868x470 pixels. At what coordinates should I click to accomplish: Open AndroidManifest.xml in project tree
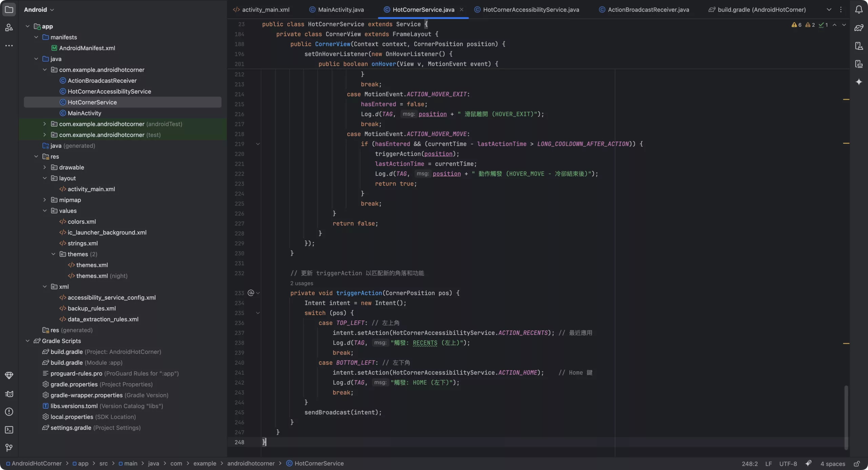point(83,48)
